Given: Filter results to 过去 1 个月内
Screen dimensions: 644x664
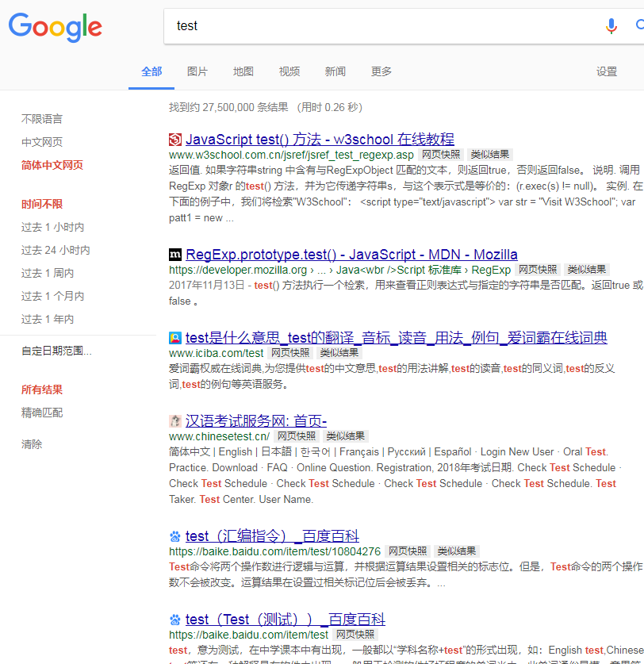Looking at the screenshot, I should 52,296.
